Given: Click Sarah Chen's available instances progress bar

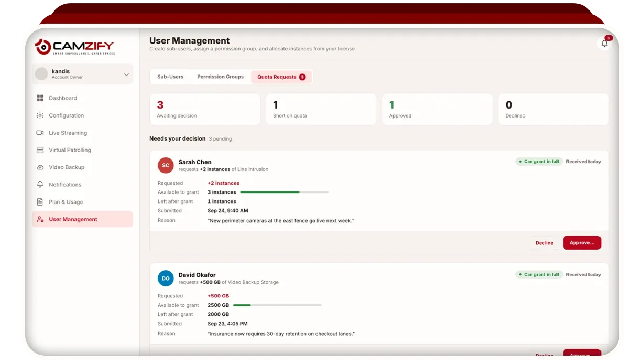Looking at the screenshot, I should pyautogui.click(x=285, y=192).
